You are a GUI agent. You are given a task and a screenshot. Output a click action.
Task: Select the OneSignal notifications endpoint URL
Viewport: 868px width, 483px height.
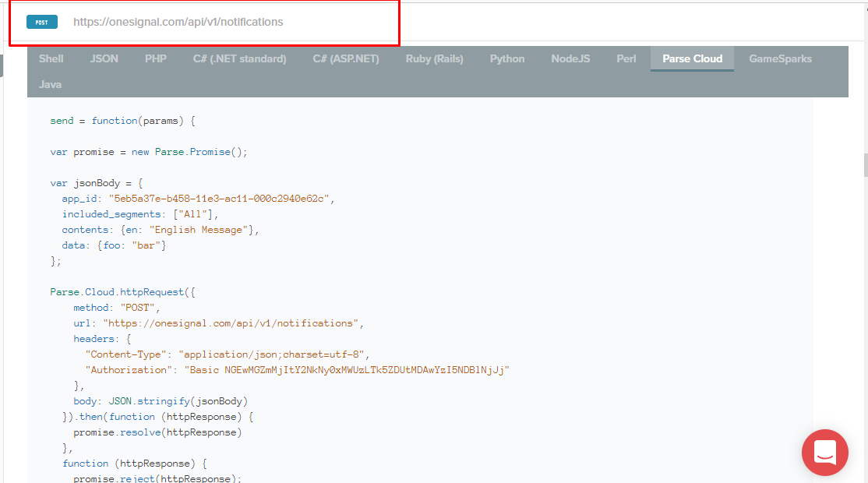[x=178, y=22]
